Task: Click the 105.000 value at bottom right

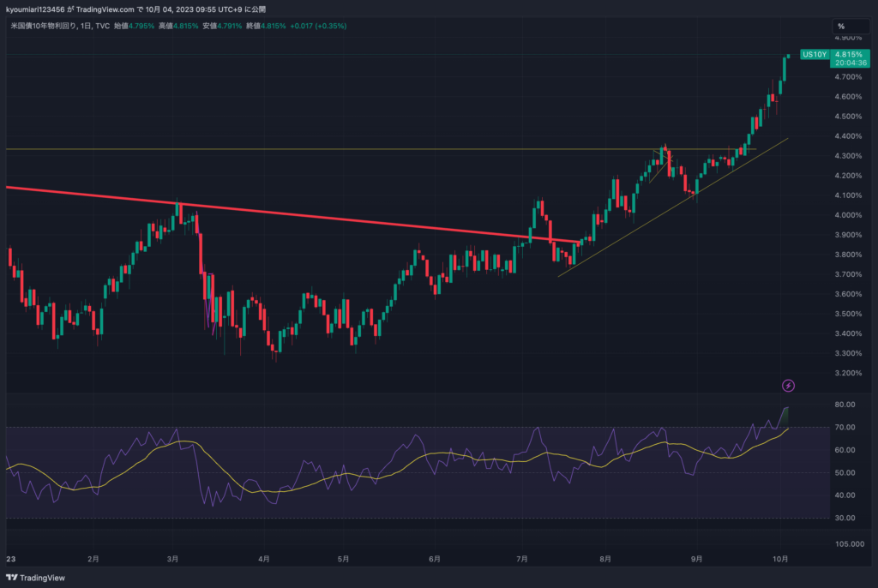Action: (850, 543)
